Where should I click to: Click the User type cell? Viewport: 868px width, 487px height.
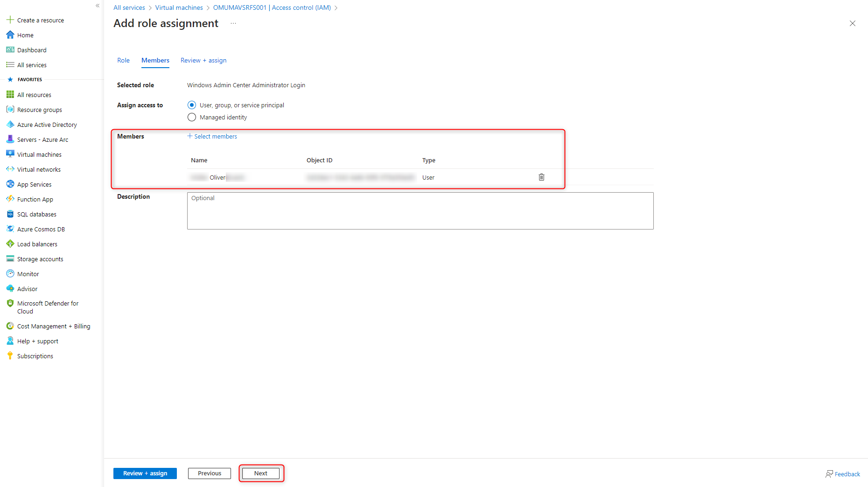click(428, 177)
